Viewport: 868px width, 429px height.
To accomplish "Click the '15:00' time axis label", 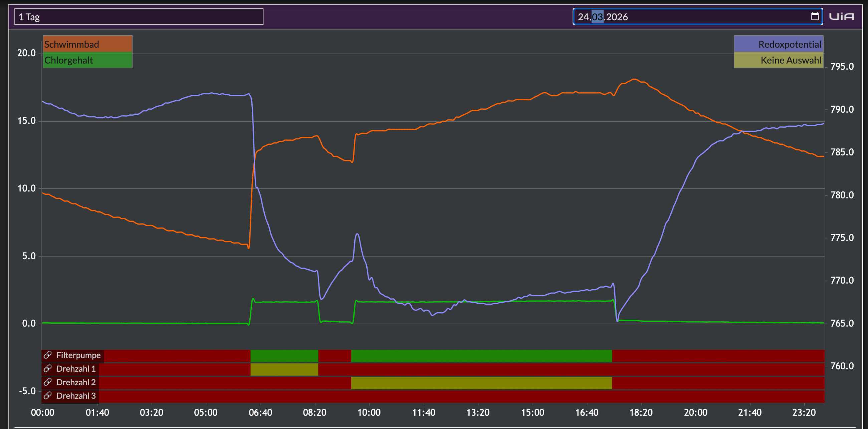I will (532, 413).
